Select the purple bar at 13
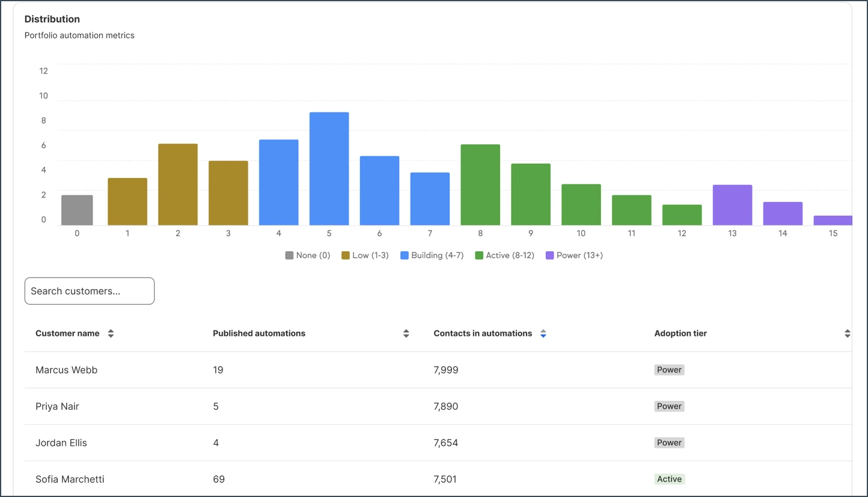The width and height of the screenshot is (868, 497). [732, 205]
